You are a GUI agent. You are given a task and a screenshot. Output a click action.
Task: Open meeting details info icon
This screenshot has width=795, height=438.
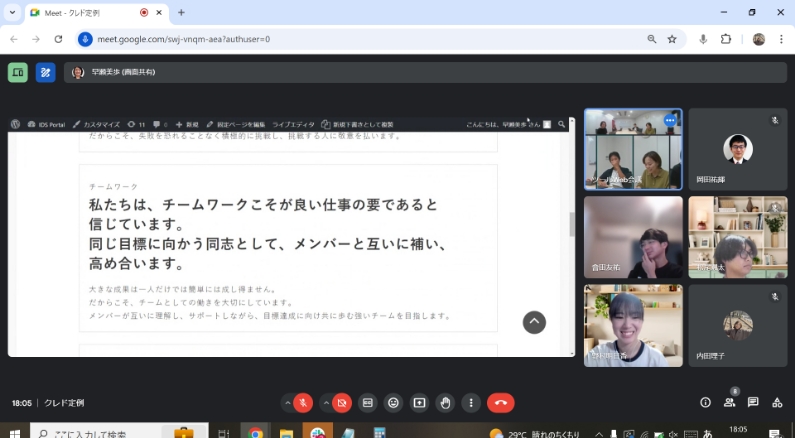[x=705, y=403]
